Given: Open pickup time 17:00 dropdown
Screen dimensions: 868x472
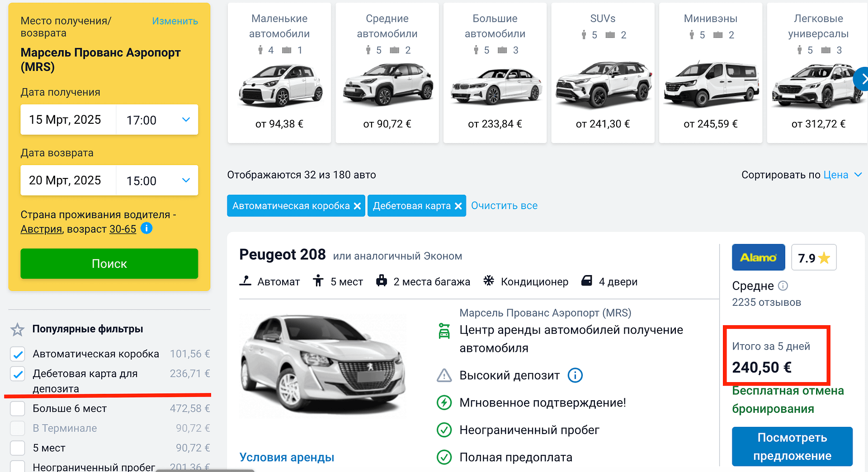Looking at the screenshot, I should point(157,120).
